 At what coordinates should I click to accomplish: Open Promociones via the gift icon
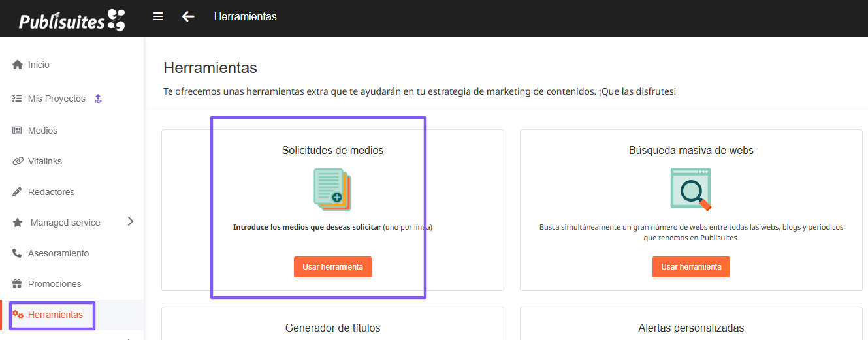tap(18, 284)
